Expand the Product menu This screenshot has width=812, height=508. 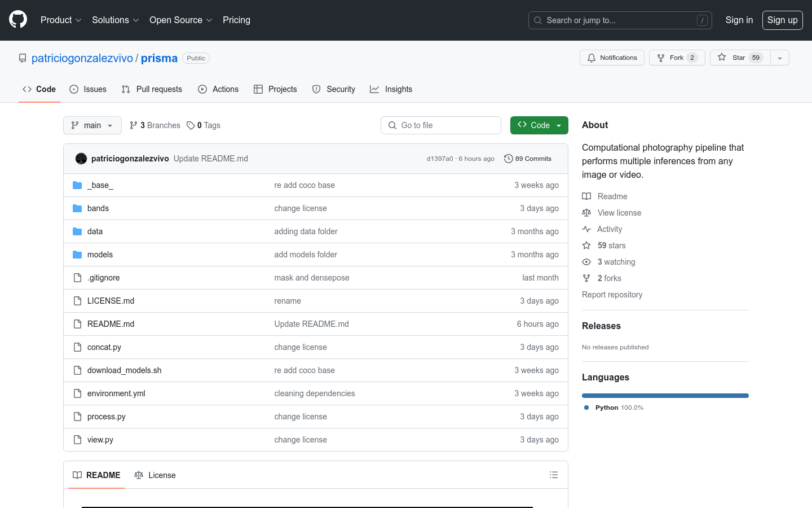click(61, 20)
